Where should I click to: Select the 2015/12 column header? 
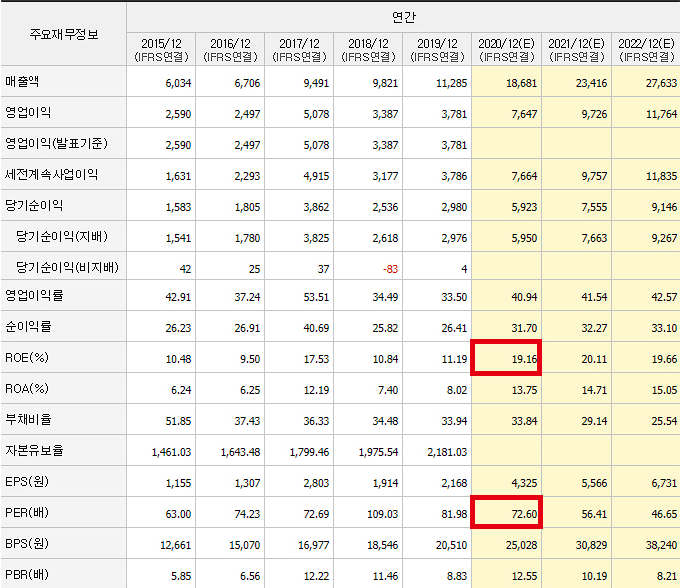pyautogui.click(x=161, y=50)
